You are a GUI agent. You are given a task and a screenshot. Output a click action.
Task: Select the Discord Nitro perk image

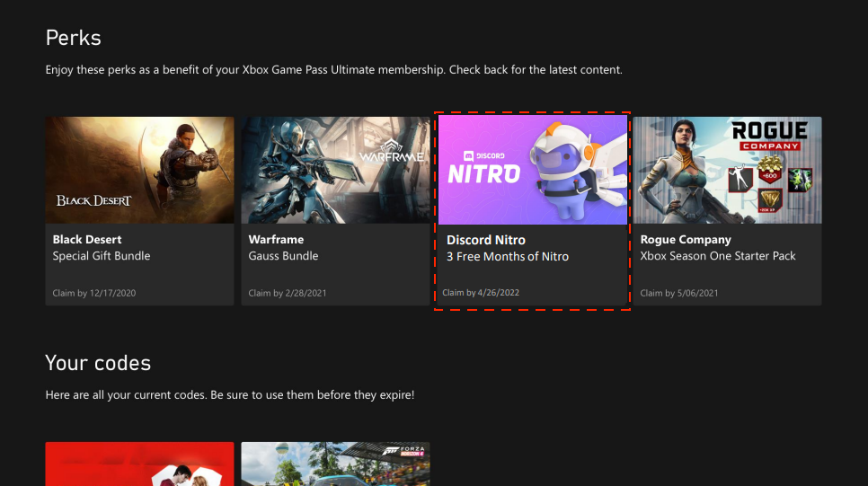[x=533, y=170]
